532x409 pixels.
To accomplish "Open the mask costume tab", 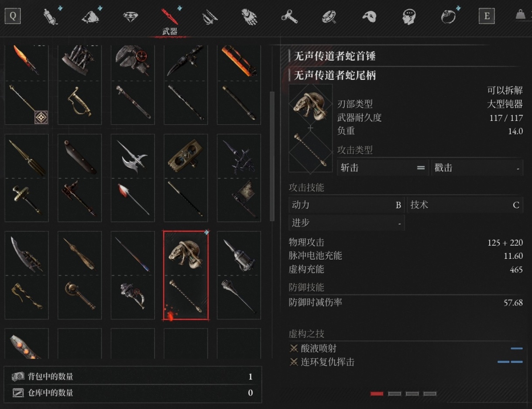I will [x=369, y=17].
